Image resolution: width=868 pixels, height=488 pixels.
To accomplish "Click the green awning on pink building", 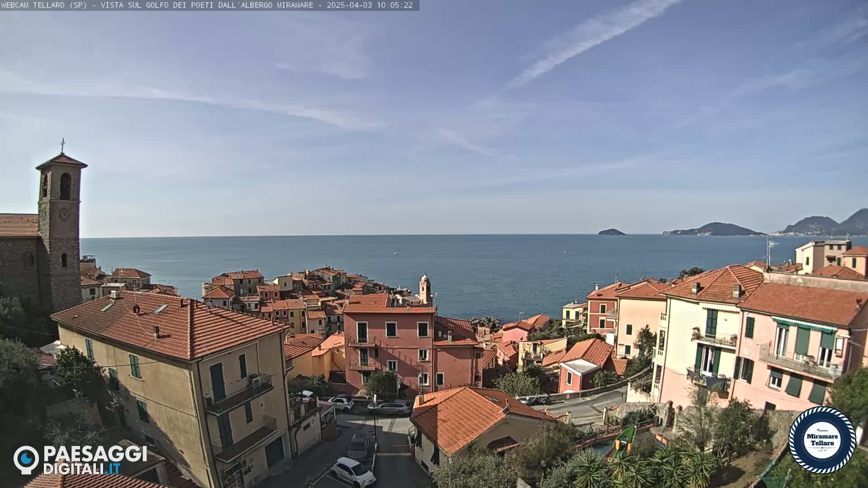I will tap(804, 324).
